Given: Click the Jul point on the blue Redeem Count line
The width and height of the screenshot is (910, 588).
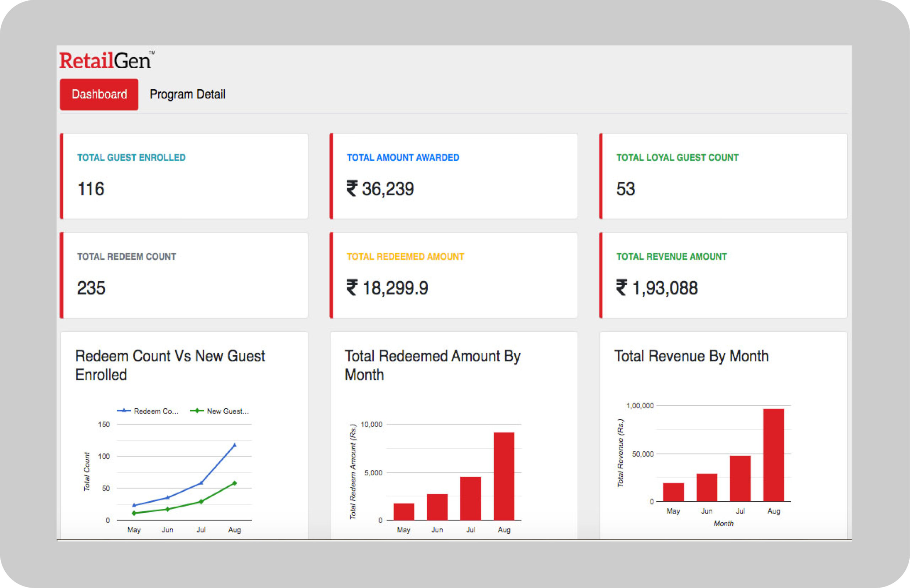Looking at the screenshot, I should click(201, 483).
